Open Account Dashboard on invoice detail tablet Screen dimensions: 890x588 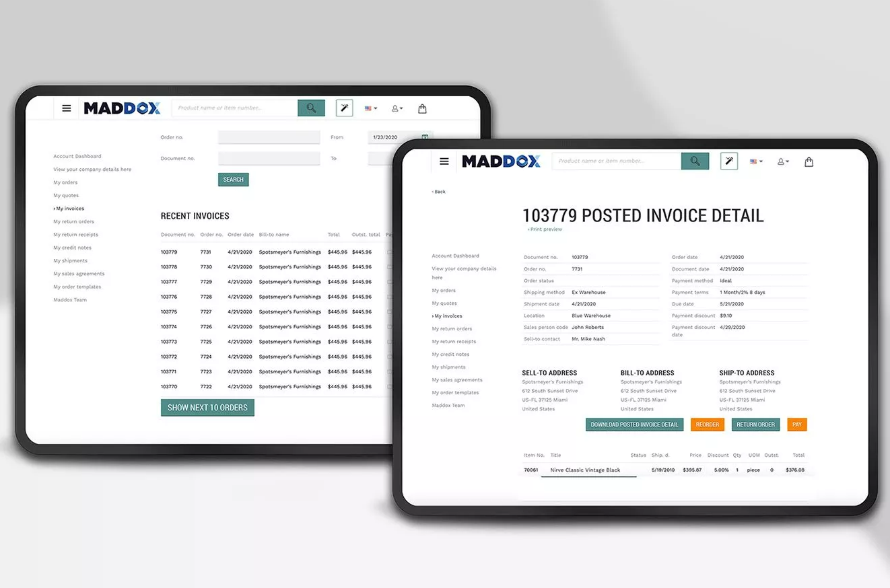[x=456, y=256]
